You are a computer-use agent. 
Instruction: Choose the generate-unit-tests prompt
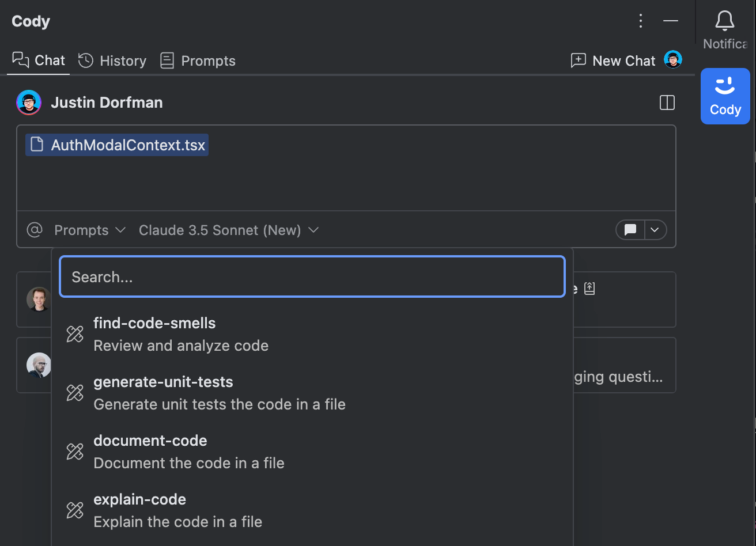[312, 393]
